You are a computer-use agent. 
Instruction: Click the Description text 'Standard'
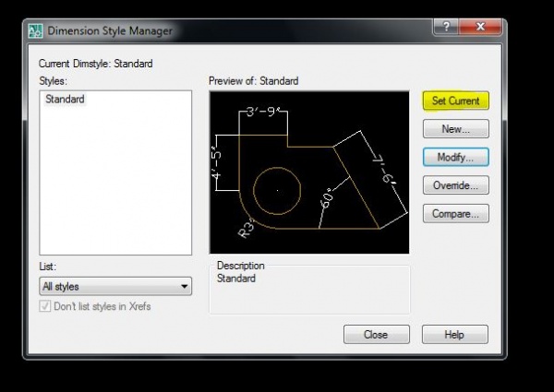click(236, 279)
